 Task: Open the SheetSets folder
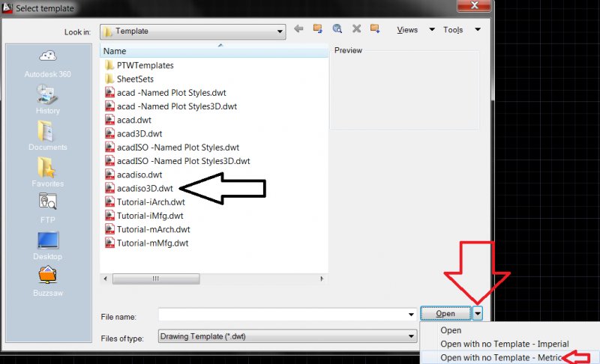[129, 79]
